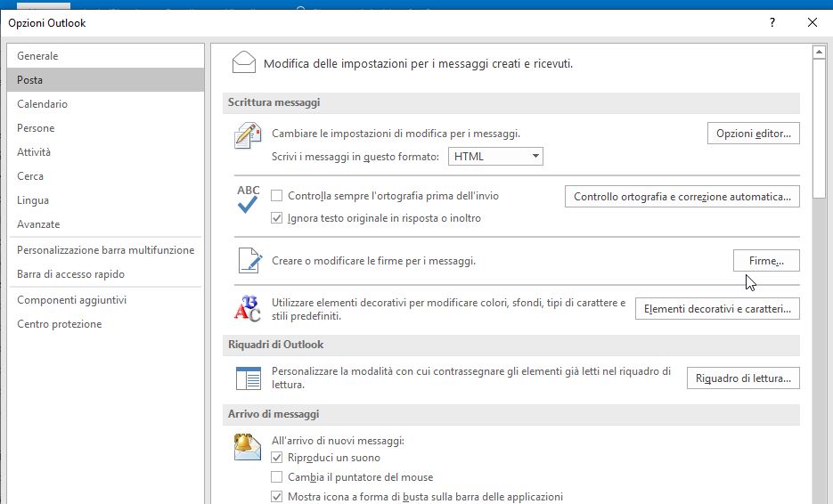Image resolution: width=833 pixels, height=504 pixels.
Task: Open Attività options
Action: pyautogui.click(x=106, y=152)
